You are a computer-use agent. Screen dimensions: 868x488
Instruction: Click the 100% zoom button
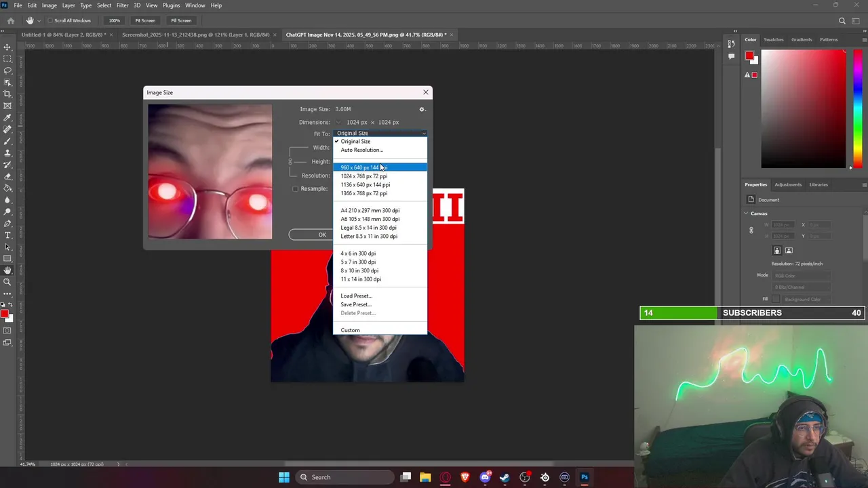114,20
